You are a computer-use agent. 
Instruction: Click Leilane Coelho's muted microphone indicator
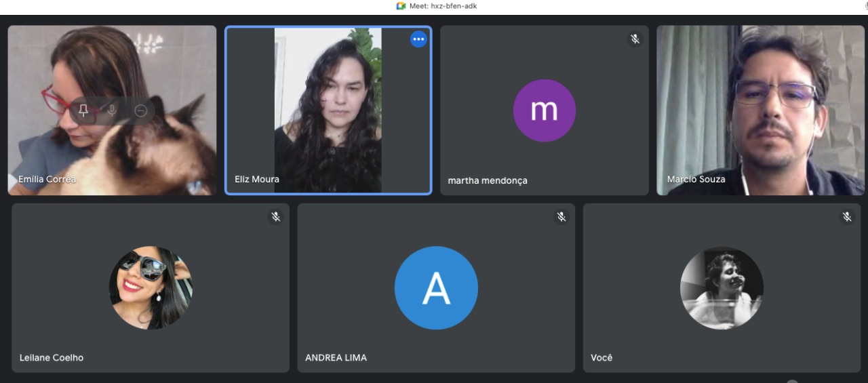click(x=276, y=217)
